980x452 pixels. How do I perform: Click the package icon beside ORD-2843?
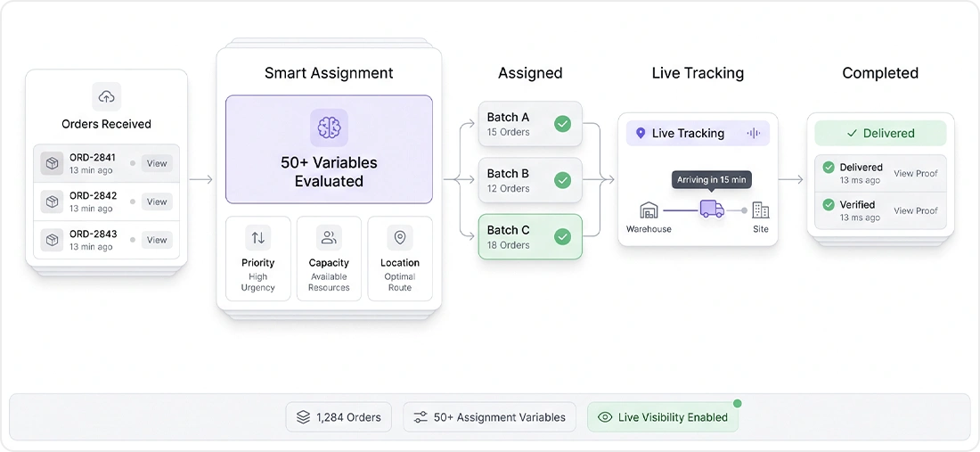(52, 240)
